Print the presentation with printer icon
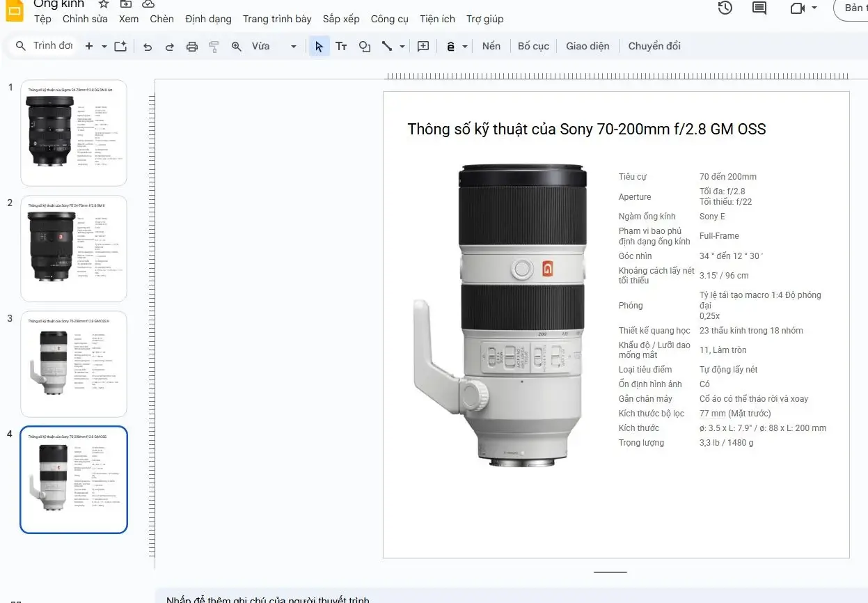Image resolution: width=868 pixels, height=603 pixels. pyautogui.click(x=192, y=47)
